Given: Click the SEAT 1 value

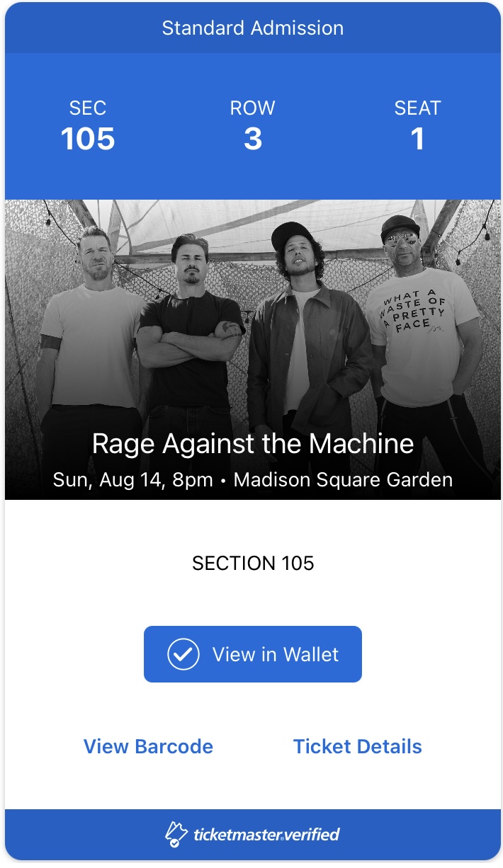Looking at the screenshot, I should tap(418, 139).
